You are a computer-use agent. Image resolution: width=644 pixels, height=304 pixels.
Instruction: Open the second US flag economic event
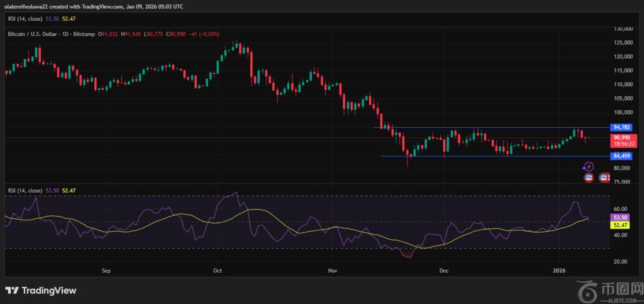(x=604, y=177)
